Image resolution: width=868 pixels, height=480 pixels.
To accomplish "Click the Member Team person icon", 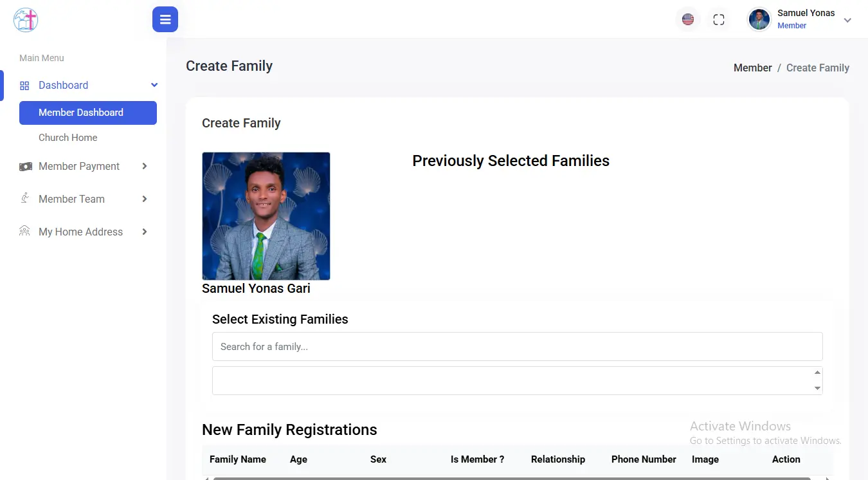I will (24, 199).
